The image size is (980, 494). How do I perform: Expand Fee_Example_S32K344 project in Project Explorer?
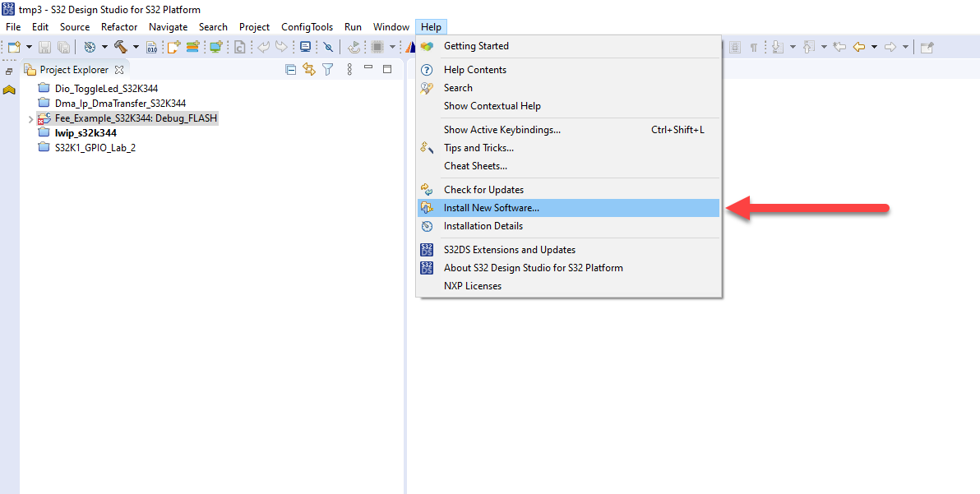(x=31, y=118)
